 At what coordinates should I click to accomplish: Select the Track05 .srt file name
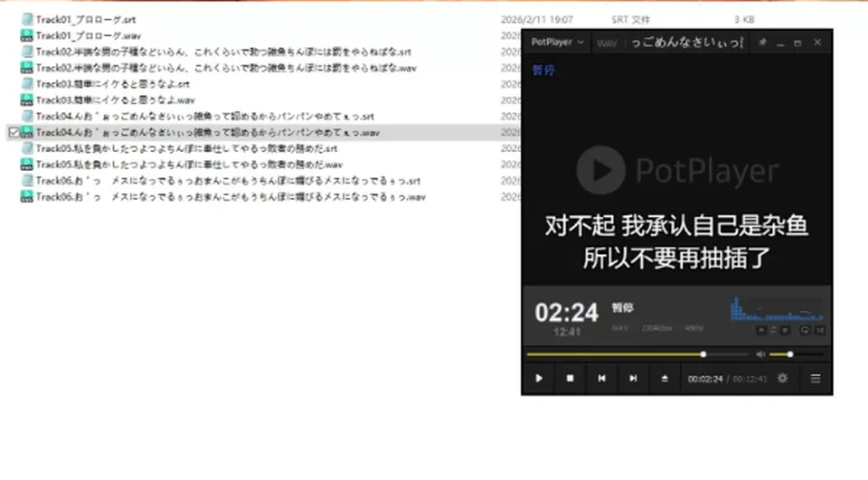pos(186,148)
